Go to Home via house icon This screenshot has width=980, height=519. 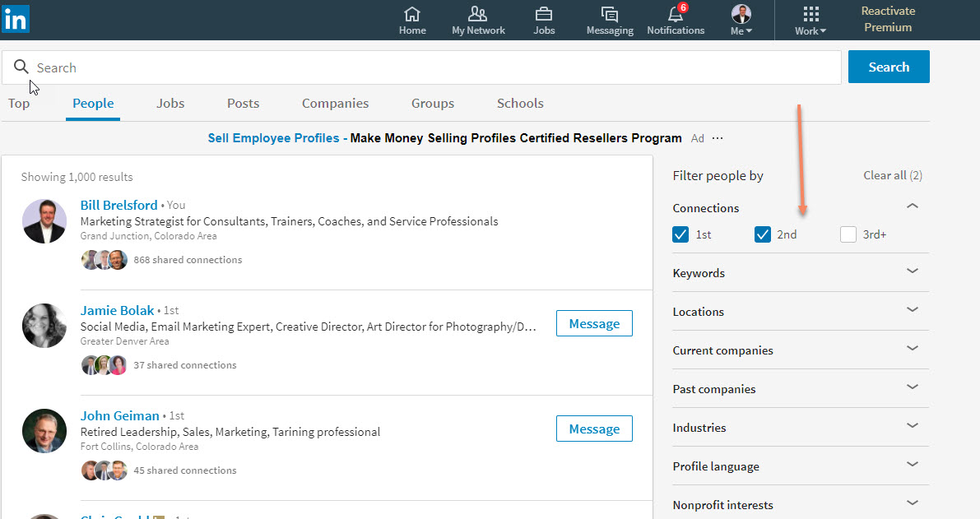click(x=412, y=15)
